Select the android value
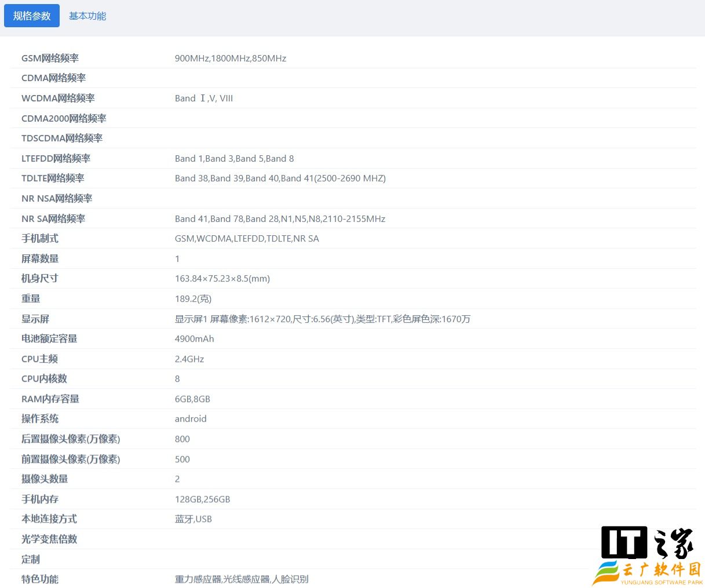This screenshot has width=705, height=588. click(191, 418)
